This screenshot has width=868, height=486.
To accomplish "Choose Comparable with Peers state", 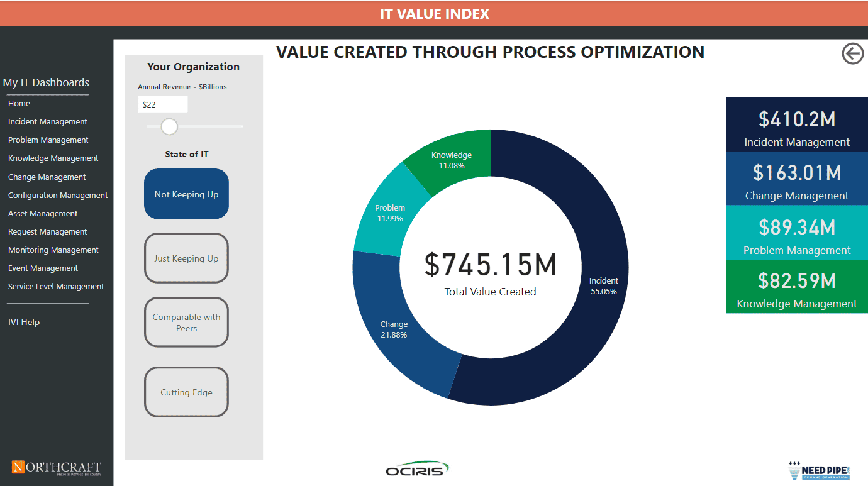I will [186, 323].
